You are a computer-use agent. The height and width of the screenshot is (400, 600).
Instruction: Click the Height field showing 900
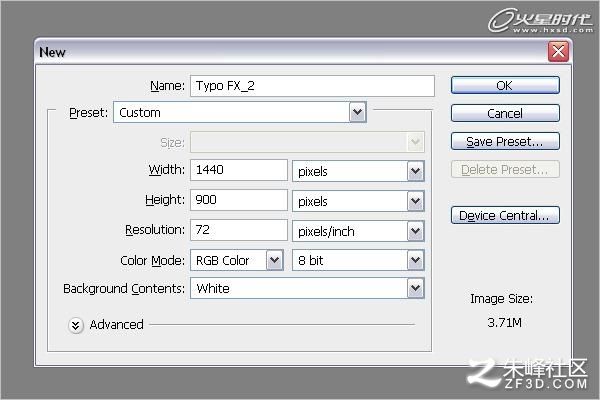[239, 200]
